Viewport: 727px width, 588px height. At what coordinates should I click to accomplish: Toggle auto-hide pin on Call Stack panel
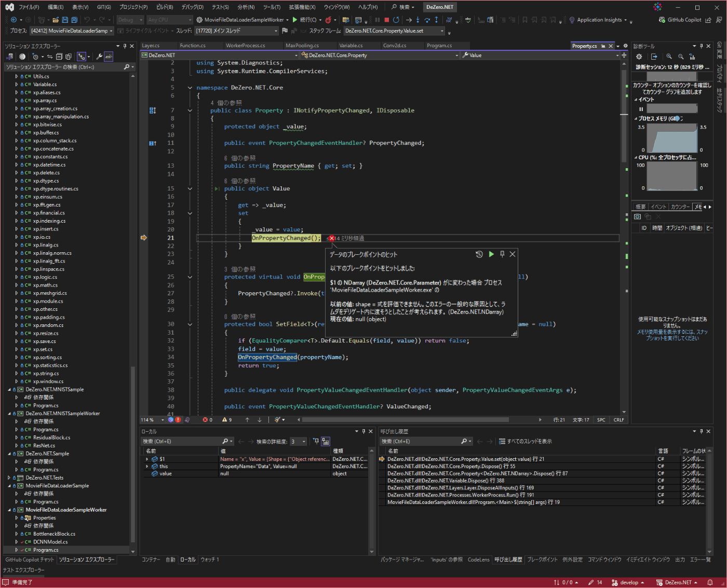point(701,431)
